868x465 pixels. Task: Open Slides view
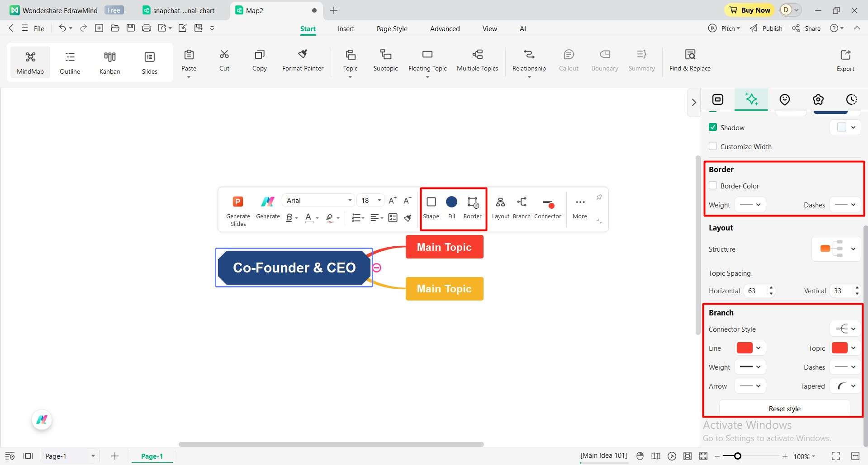click(149, 62)
